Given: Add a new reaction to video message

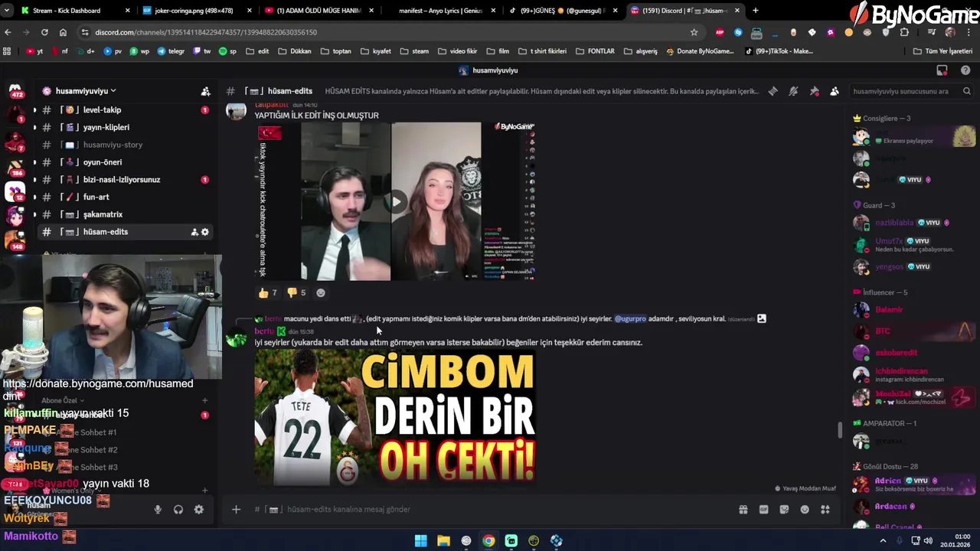Looking at the screenshot, I should point(321,292).
